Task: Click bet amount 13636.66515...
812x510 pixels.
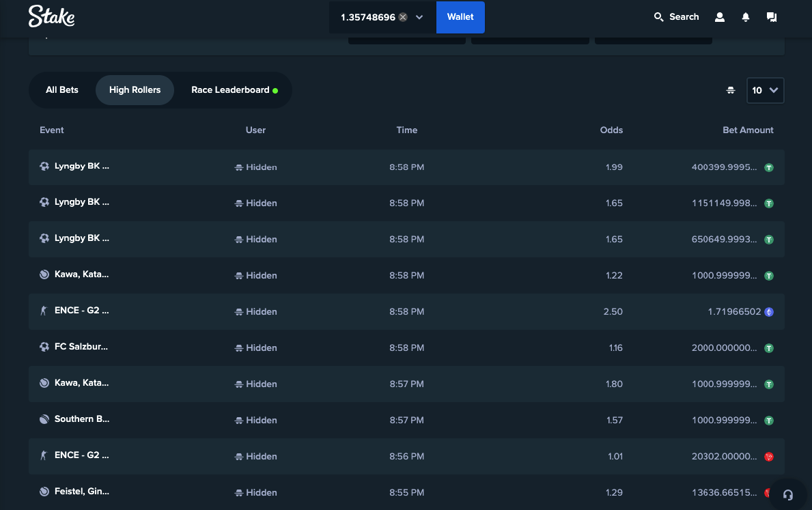Action: pyautogui.click(x=724, y=492)
